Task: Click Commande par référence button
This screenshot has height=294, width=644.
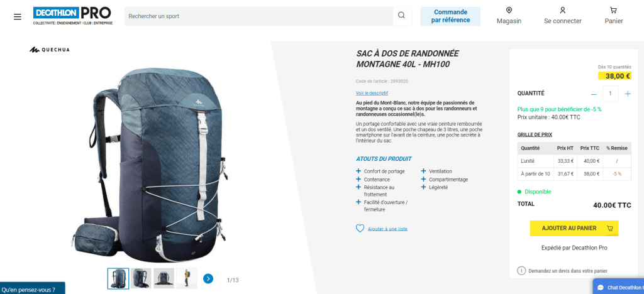Action: pyautogui.click(x=450, y=16)
